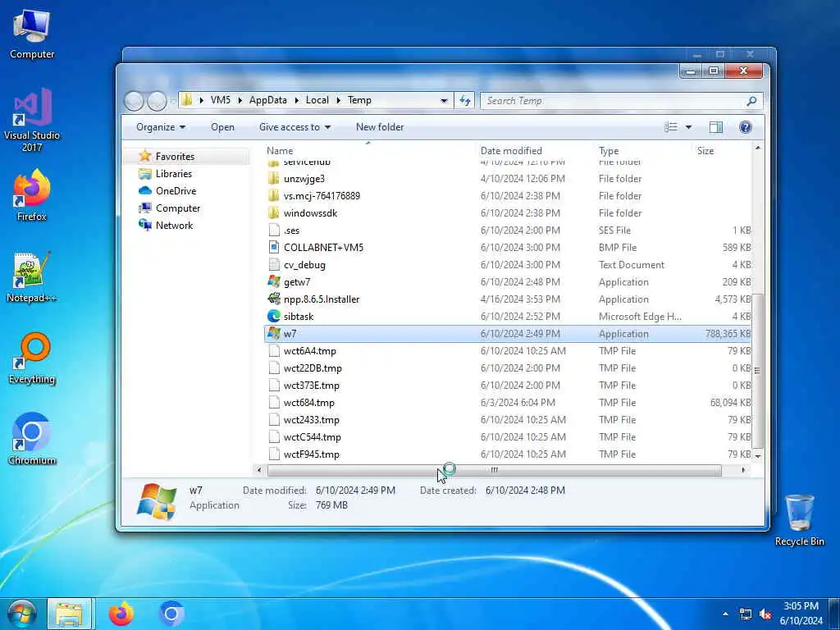Open the Chromium desktop shortcut
The height and width of the screenshot is (630, 840).
pyautogui.click(x=32, y=440)
